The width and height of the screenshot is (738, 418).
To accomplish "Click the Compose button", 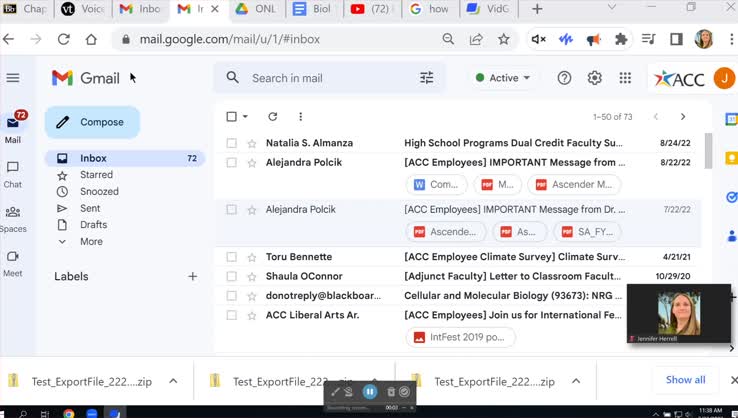I will tap(92, 122).
